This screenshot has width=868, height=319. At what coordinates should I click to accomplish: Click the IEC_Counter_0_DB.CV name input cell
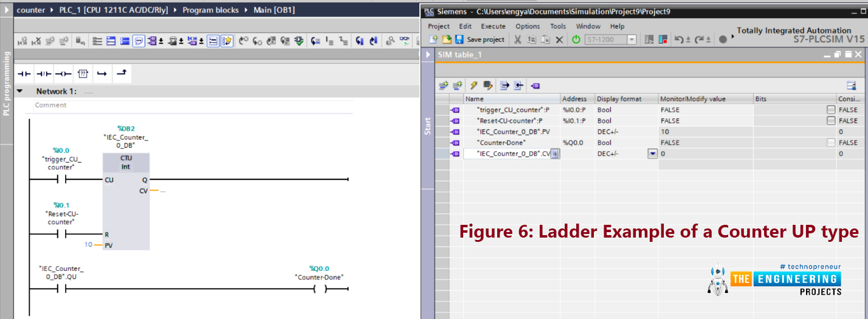tap(512, 154)
